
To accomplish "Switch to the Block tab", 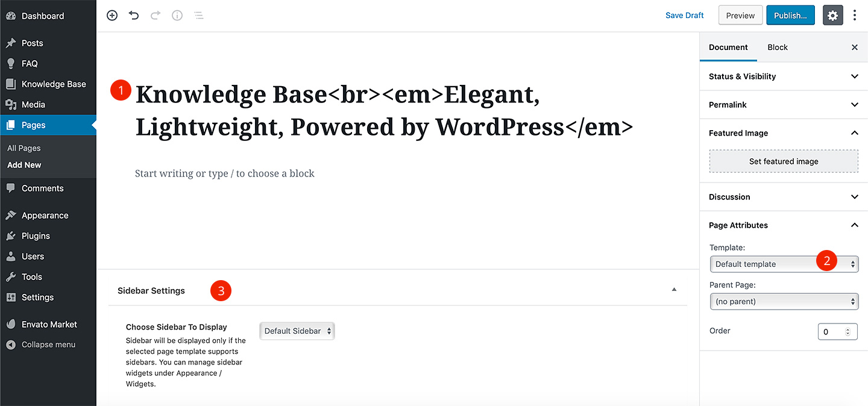I will [x=778, y=47].
